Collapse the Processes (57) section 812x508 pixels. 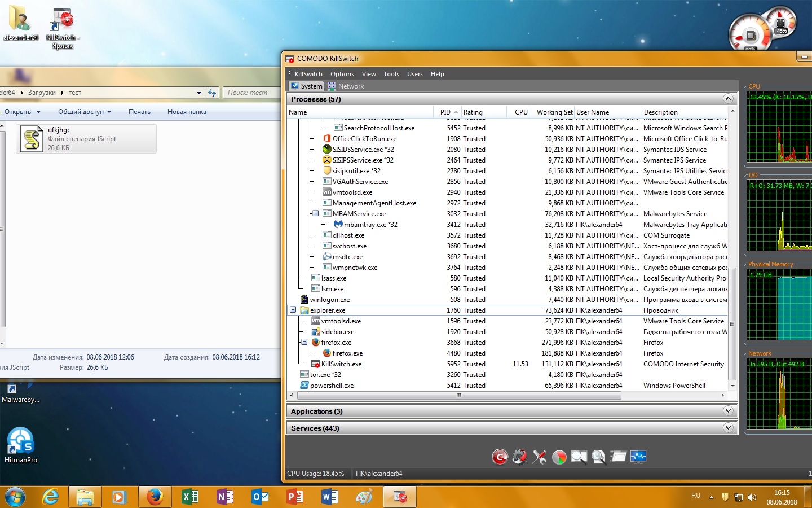pyautogui.click(x=728, y=99)
